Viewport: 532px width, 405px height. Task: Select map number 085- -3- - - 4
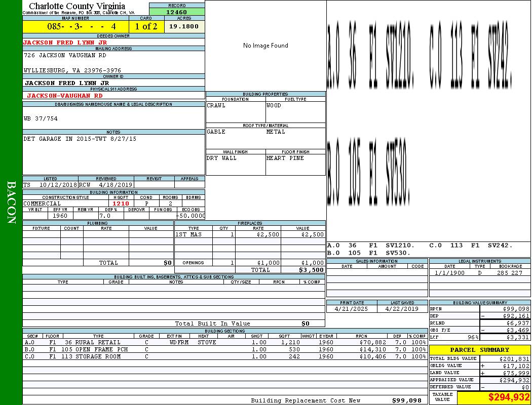click(x=82, y=26)
